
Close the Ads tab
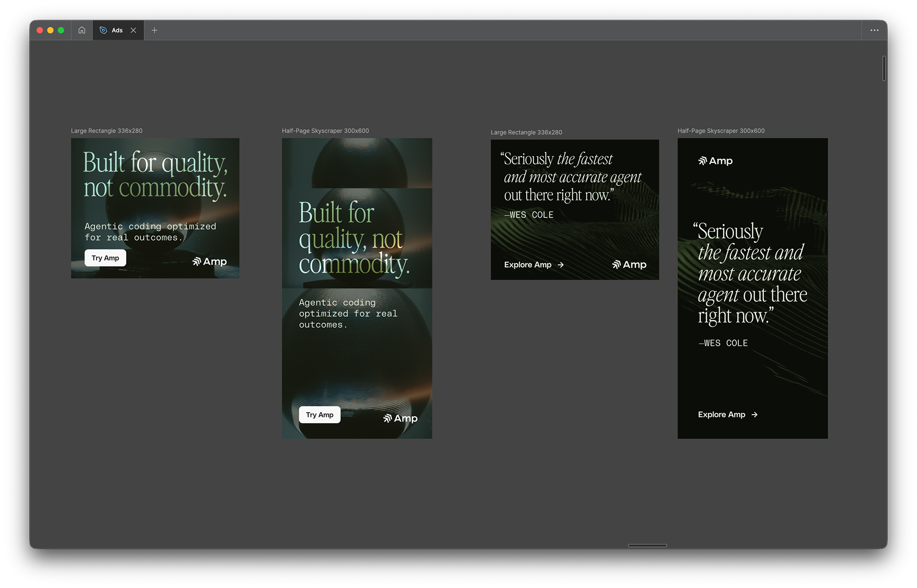click(x=133, y=30)
